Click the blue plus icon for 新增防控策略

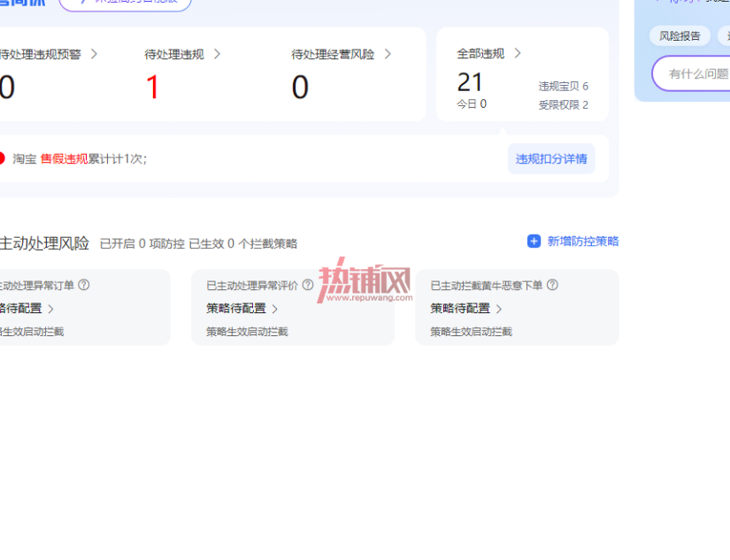coord(534,242)
